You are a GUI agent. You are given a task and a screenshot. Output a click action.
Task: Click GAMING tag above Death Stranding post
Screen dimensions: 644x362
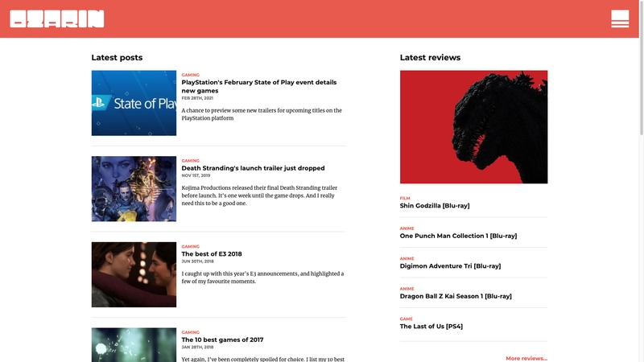point(191,161)
